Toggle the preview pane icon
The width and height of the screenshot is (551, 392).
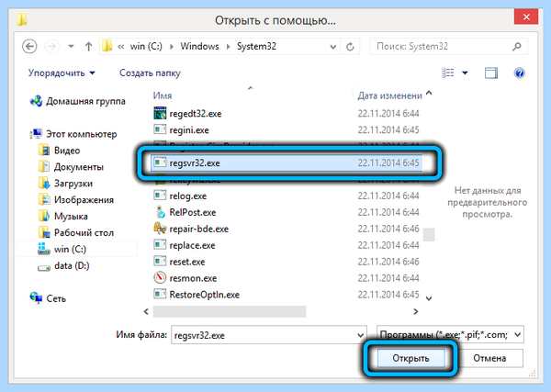pyautogui.click(x=491, y=73)
